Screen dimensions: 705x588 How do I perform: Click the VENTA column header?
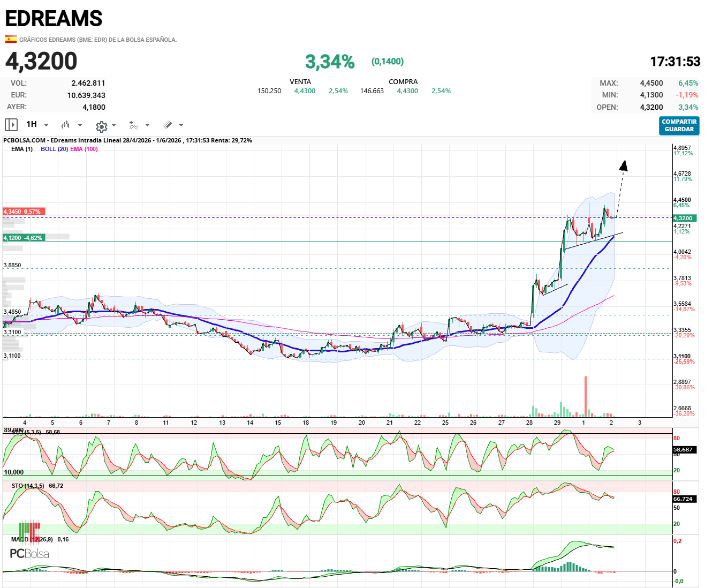[x=300, y=82]
